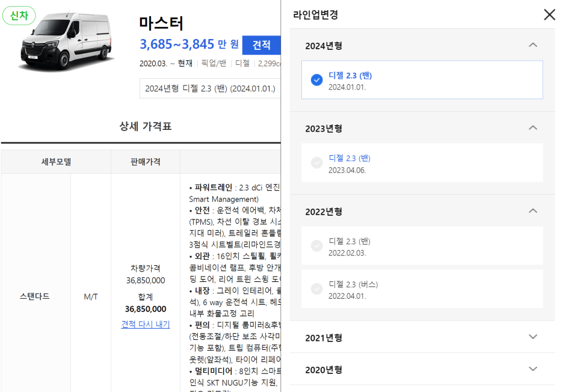Click the green 신차 badge
The width and height of the screenshot is (563, 392).
point(19,16)
